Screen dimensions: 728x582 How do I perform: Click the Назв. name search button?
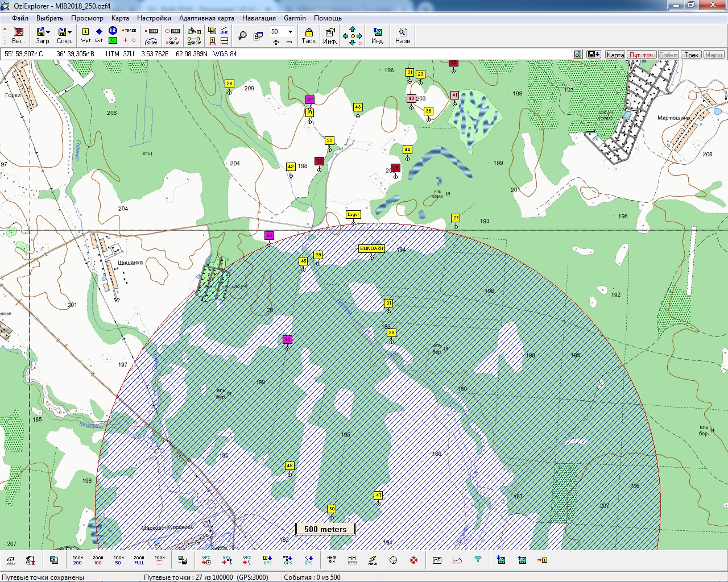tap(403, 35)
